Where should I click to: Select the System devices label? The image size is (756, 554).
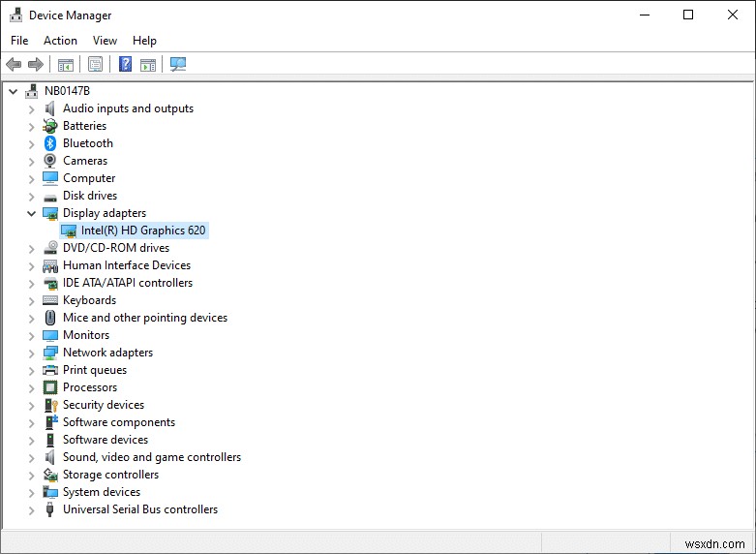[102, 492]
